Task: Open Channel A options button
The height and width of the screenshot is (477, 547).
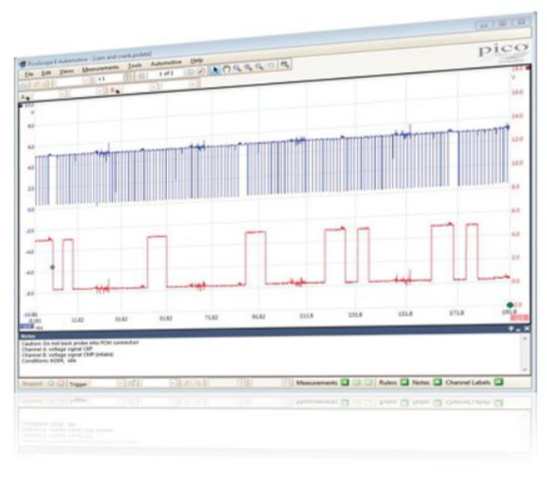Action: 25,97
